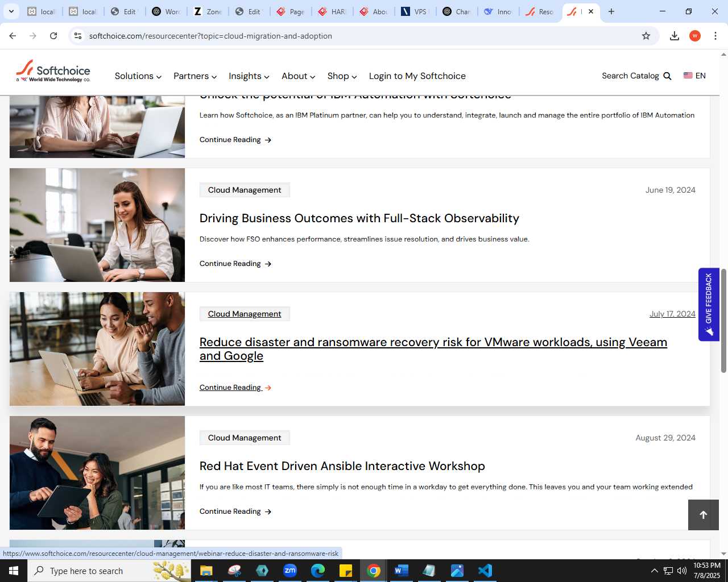Click the Full-Stack Observability article thumbnail
The image size is (728, 582).
point(97,225)
